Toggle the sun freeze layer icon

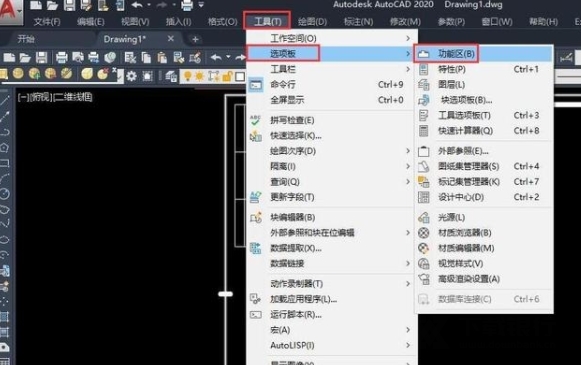click(x=199, y=76)
